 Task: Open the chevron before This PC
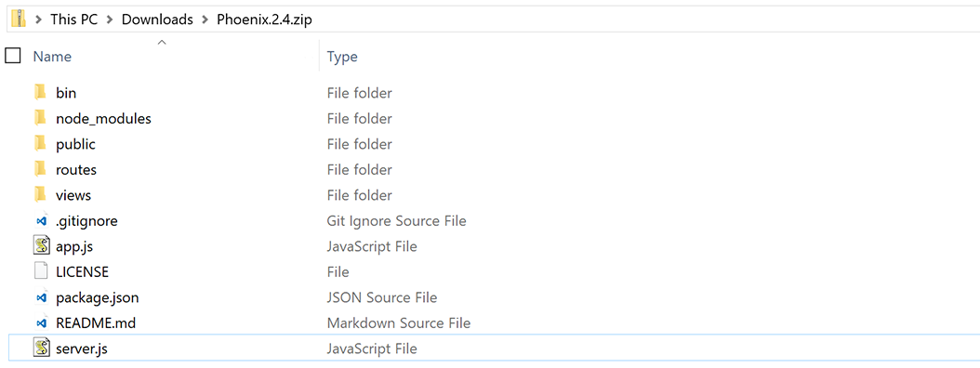38,20
